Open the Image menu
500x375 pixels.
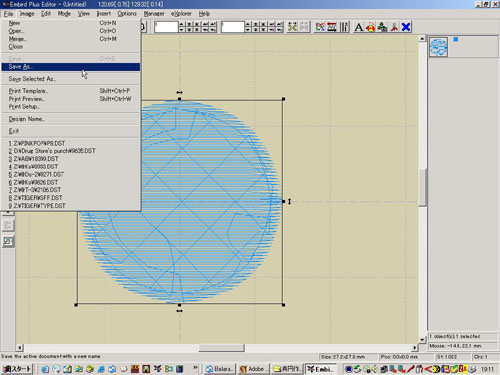[27, 14]
